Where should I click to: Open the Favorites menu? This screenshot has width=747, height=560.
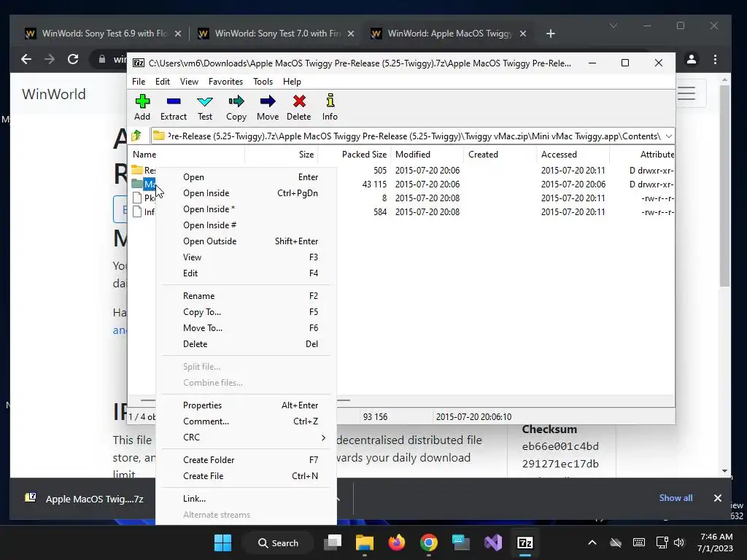(x=225, y=82)
